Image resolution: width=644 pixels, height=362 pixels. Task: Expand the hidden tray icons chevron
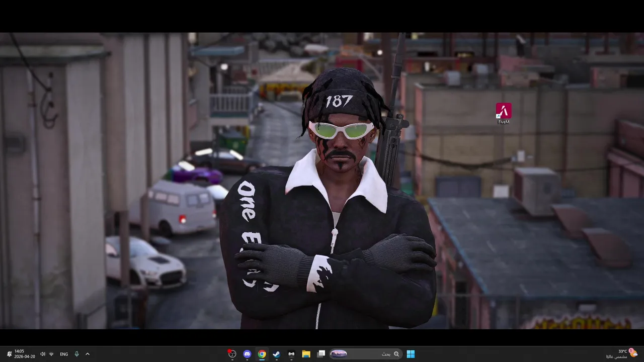[x=88, y=354]
